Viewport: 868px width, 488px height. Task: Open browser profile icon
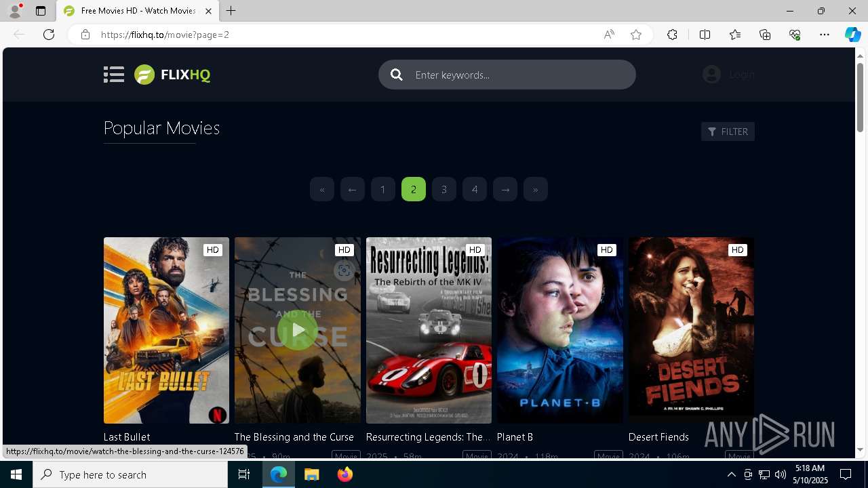click(x=15, y=11)
